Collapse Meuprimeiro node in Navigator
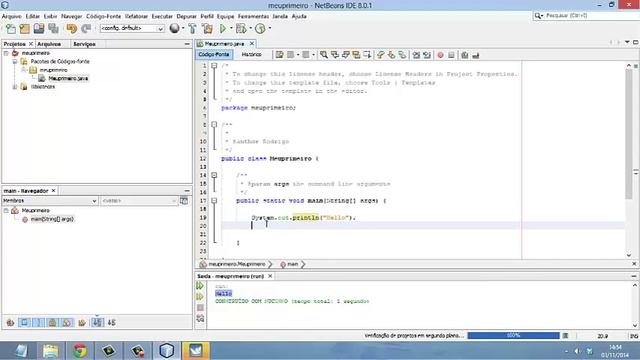 click(6, 211)
